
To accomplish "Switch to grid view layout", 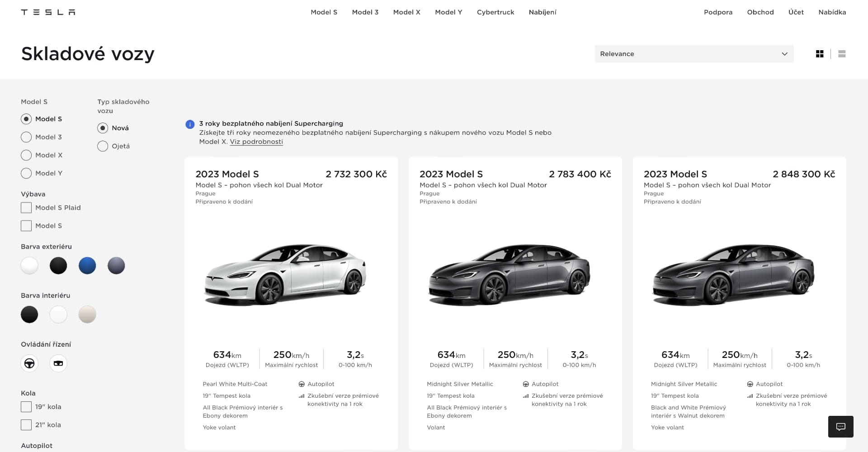I will click(819, 54).
